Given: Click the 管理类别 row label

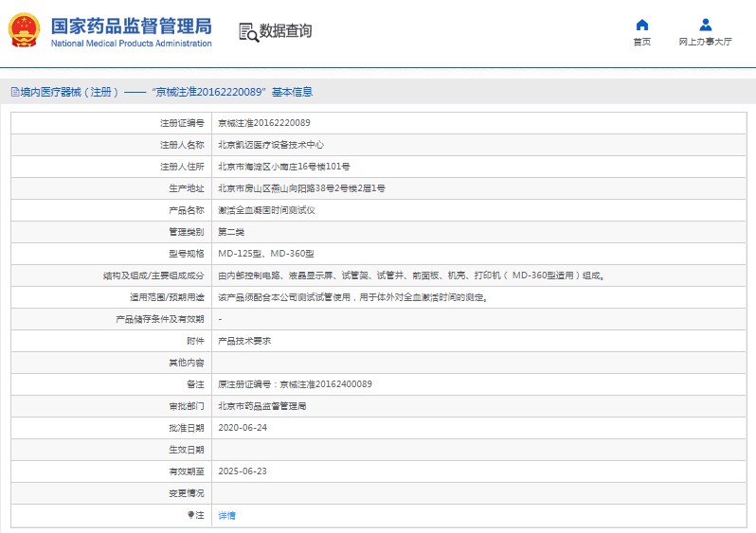Looking at the screenshot, I should pos(186,232).
